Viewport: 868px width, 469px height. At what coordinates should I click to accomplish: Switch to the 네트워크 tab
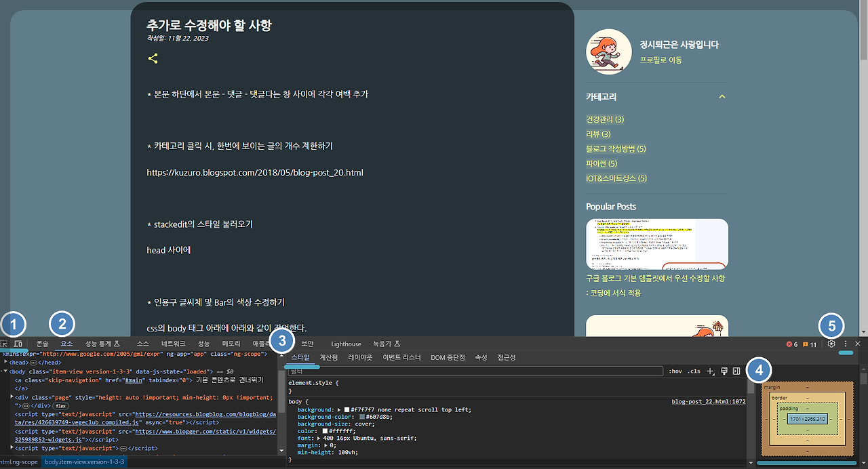(x=174, y=344)
